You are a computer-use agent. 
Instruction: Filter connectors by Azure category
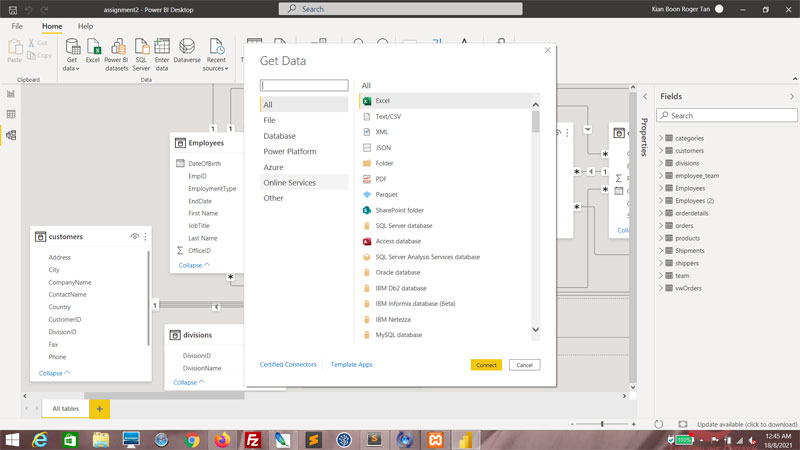304,167
